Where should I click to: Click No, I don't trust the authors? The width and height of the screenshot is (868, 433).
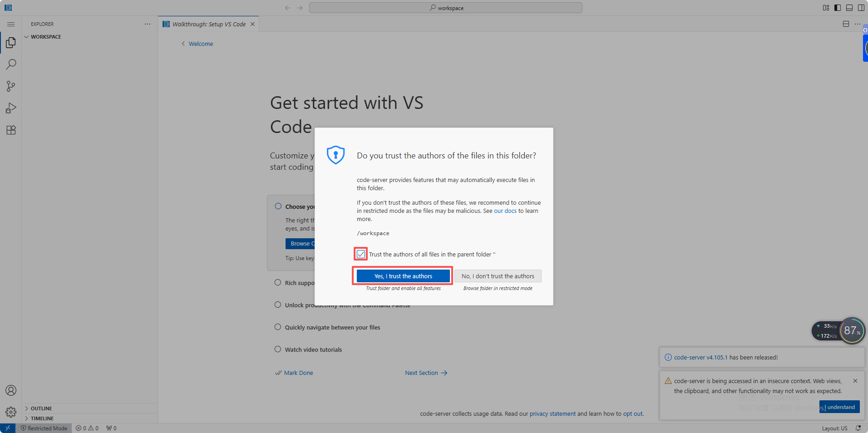point(498,276)
